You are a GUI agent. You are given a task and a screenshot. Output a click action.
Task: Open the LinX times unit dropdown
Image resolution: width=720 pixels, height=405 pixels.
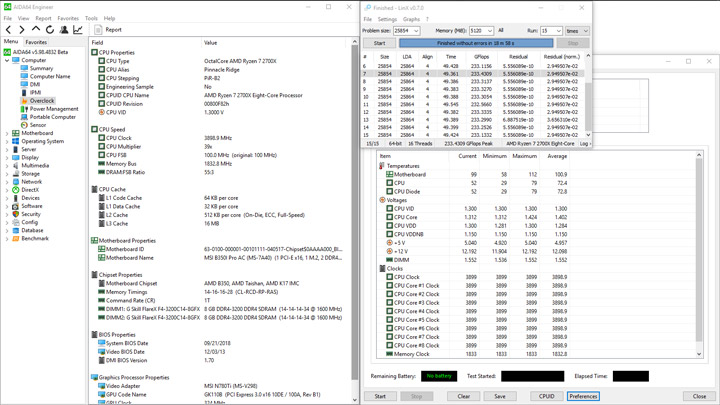click(577, 31)
